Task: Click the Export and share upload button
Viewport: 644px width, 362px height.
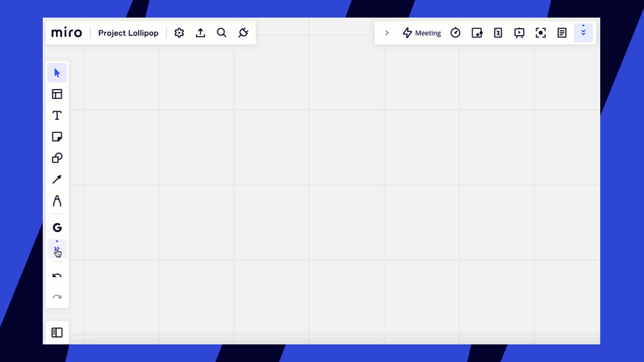Action: tap(200, 32)
